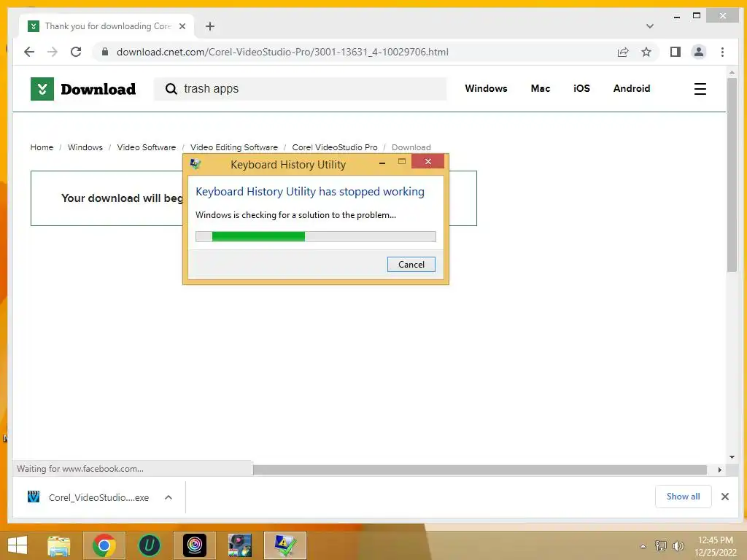
Task: Click Keyboard History Utility title icon
Action: [x=196, y=164]
